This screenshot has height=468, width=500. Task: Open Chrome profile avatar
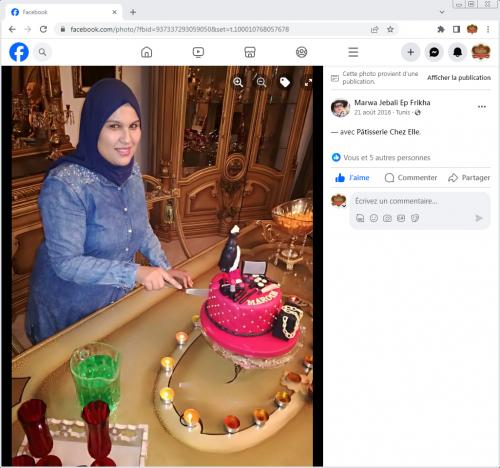pyautogui.click(x=472, y=29)
